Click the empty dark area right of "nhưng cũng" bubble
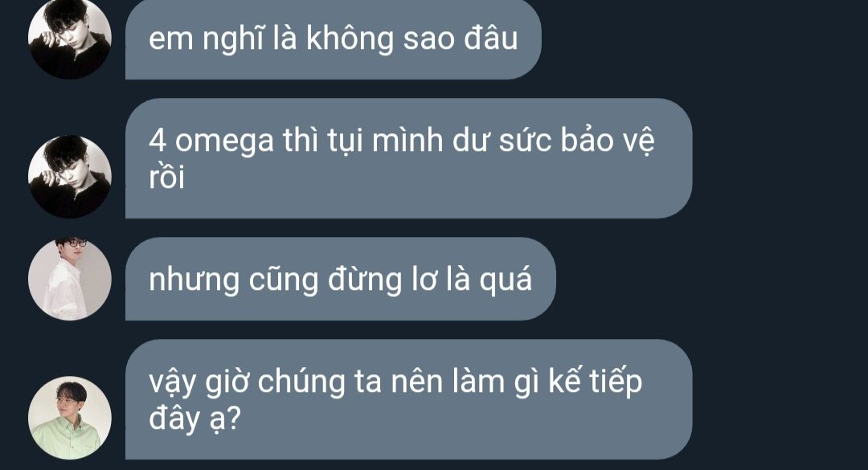Screen dimensions: 868x470 (709, 279)
